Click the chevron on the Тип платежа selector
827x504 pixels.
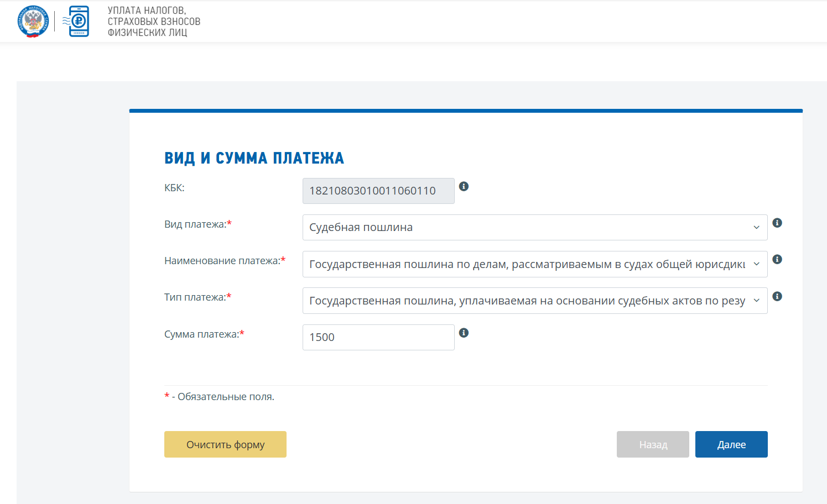[756, 300]
